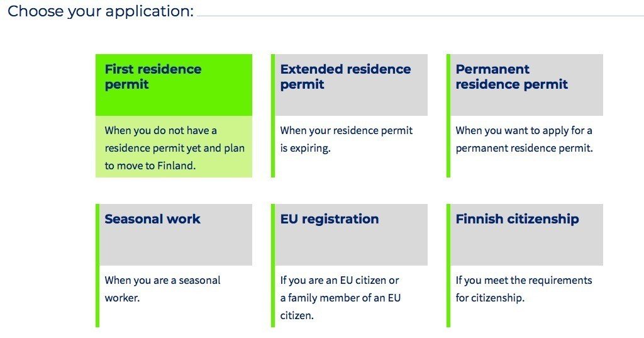Click green accent bar beside Finnish citizenship
Image resolution: width=644 pixels, height=338 pixels.
coord(448,266)
